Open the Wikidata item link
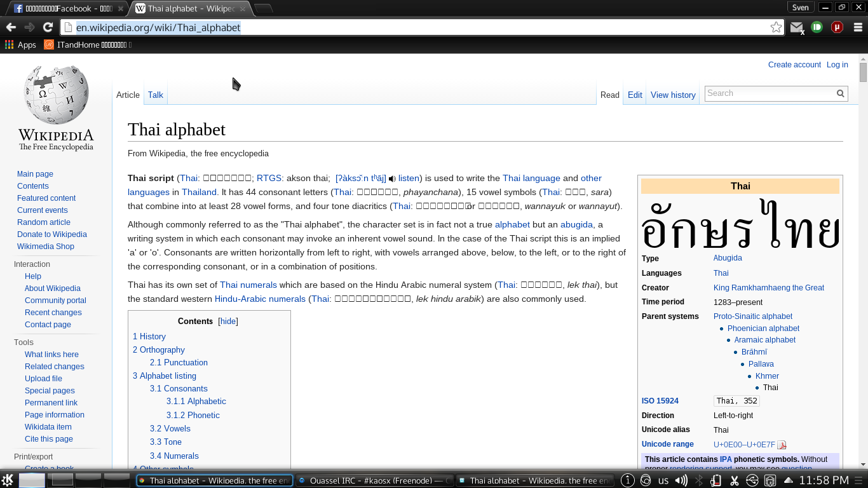The height and width of the screenshot is (488, 868). pyautogui.click(x=48, y=427)
